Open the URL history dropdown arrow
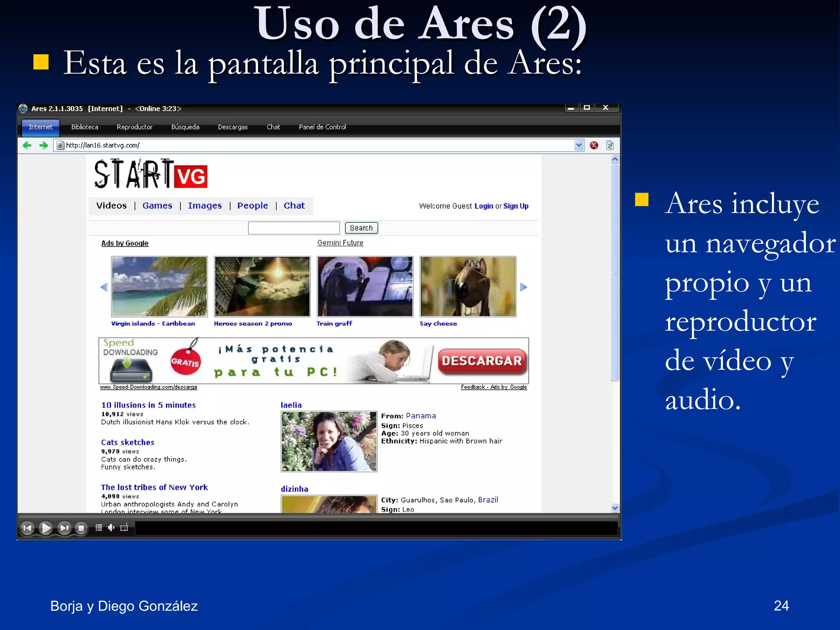 (x=579, y=145)
